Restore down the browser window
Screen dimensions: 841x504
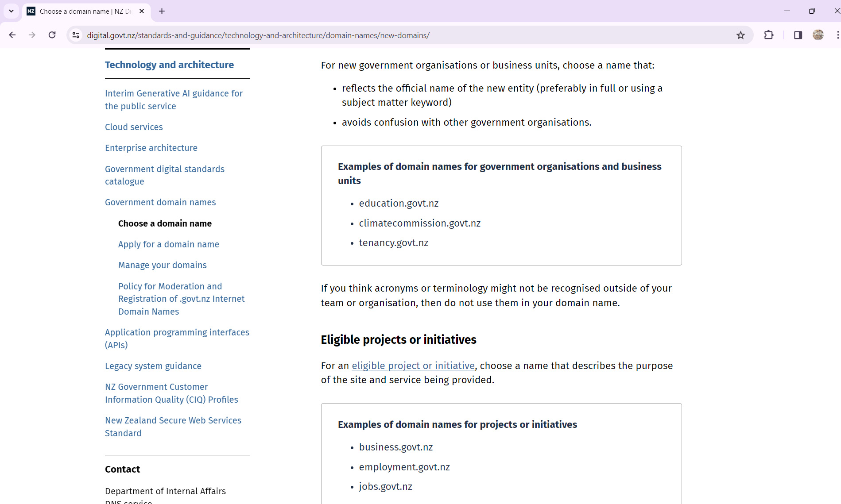(x=812, y=11)
